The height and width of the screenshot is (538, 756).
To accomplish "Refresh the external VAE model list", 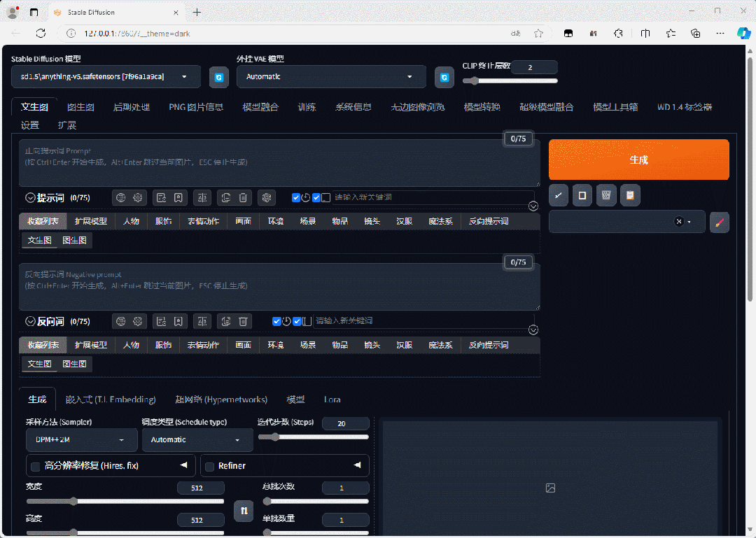I will coord(444,77).
